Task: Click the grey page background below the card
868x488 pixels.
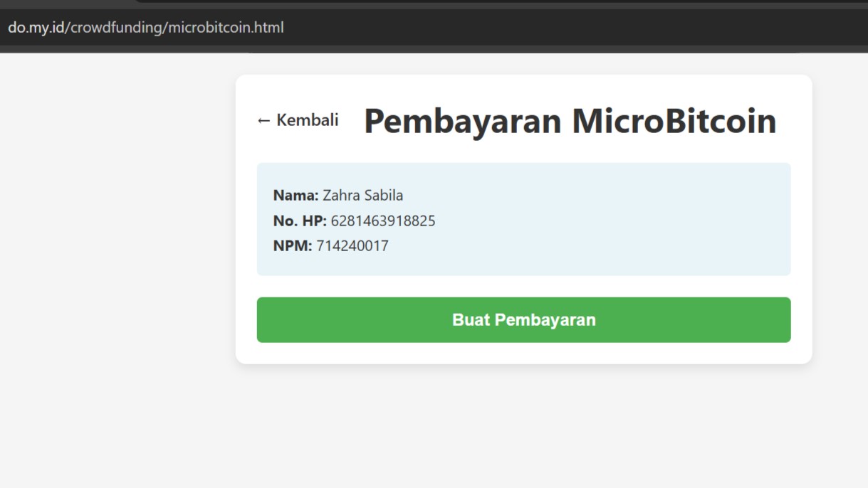Action: (523, 427)
